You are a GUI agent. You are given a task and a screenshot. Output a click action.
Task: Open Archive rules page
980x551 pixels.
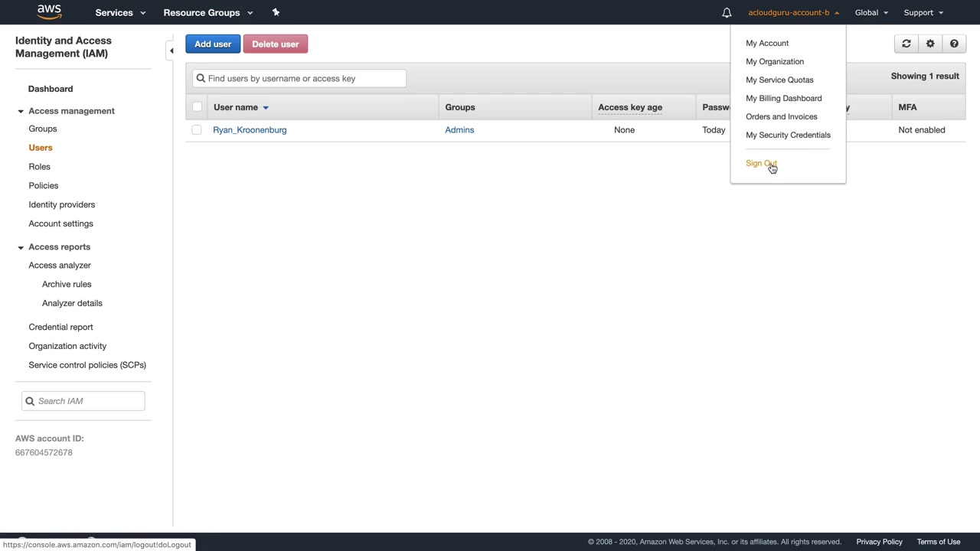[67, 285]
